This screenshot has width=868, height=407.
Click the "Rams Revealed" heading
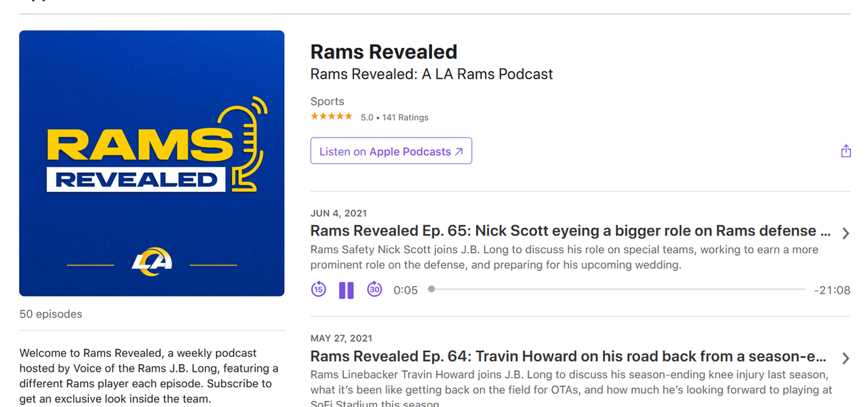384,52
